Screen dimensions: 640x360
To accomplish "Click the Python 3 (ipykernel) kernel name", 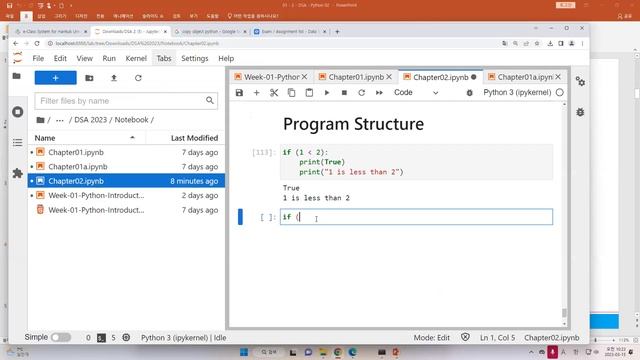I will coord(517,93).
